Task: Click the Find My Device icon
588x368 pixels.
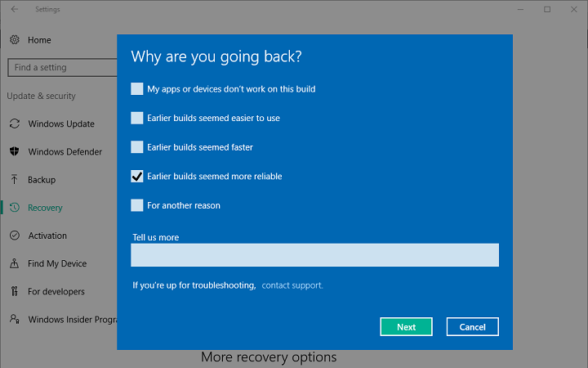Action: pos(14,263)
